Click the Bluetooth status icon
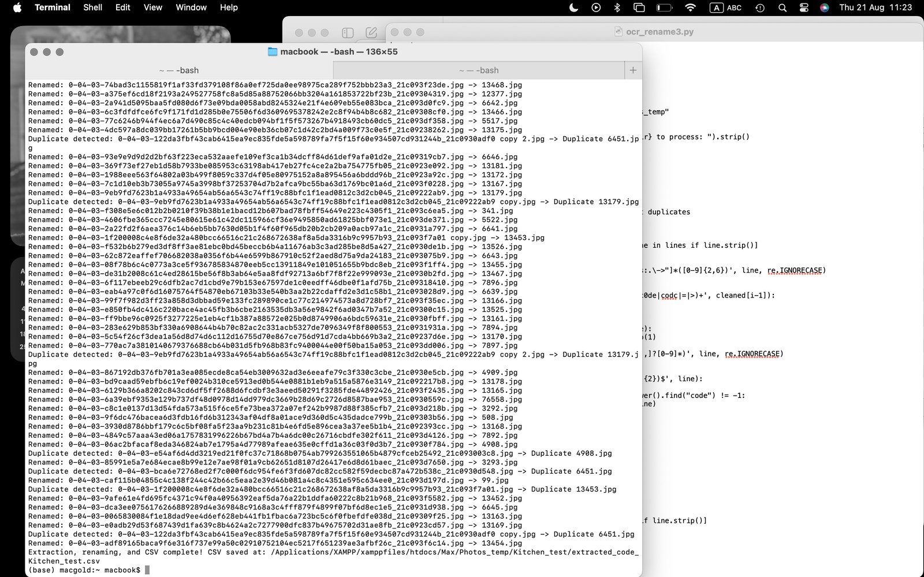924x577 pixels. point(617,8)
